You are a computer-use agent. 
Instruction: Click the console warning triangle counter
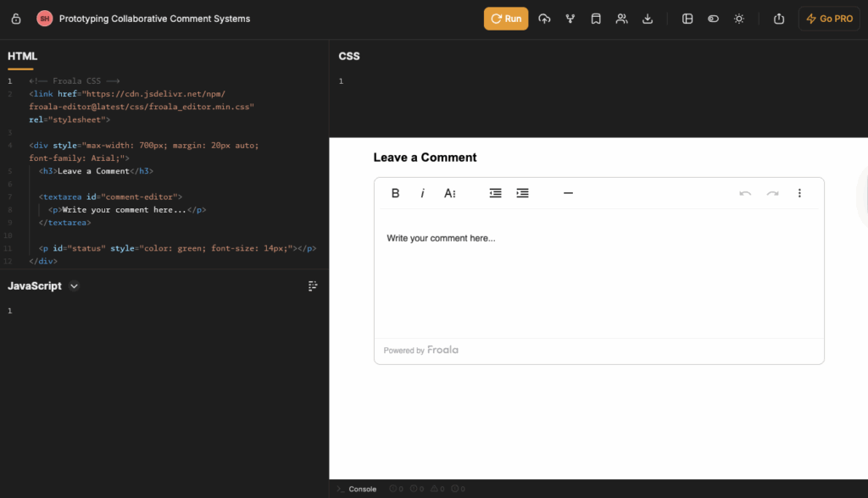click(x=437, y=490)
